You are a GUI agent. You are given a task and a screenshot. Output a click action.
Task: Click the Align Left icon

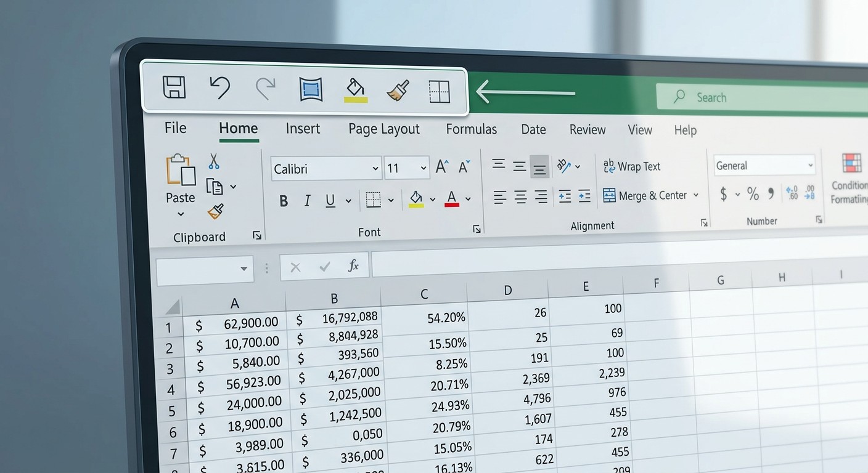pos(500,197)
